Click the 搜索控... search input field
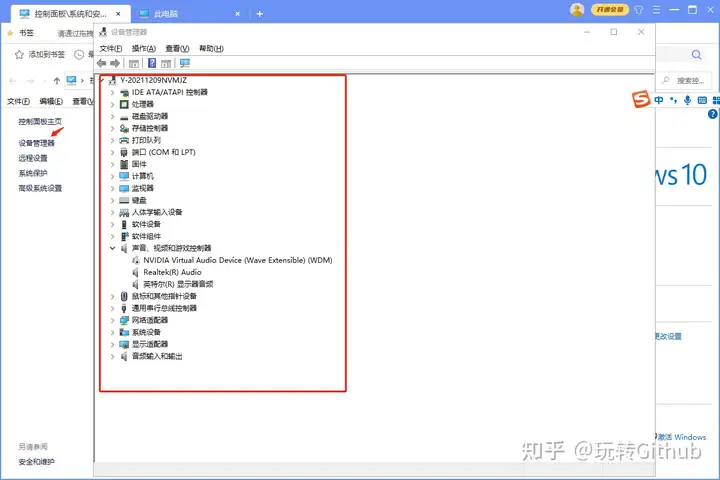Image resolution: width=720 pixels, height=480 pixels. pos(684,81)
